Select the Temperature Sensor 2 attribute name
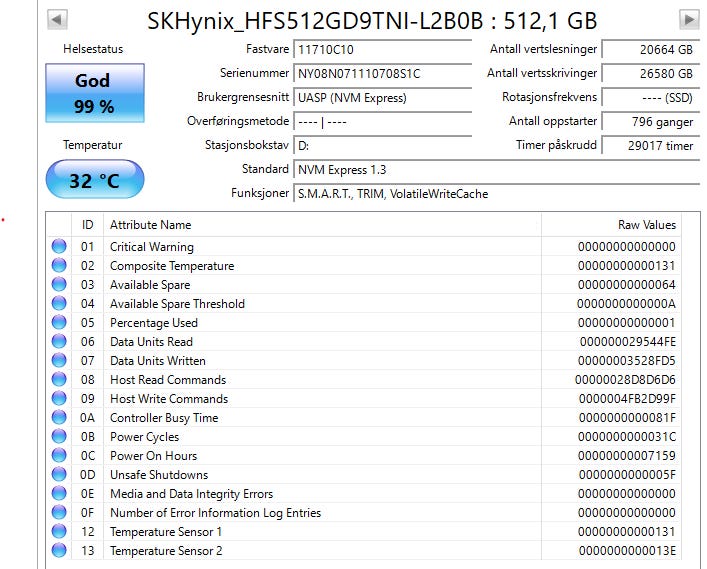This screenshot has width=707, height=569. pyautogui.click(x=166, y=551)
